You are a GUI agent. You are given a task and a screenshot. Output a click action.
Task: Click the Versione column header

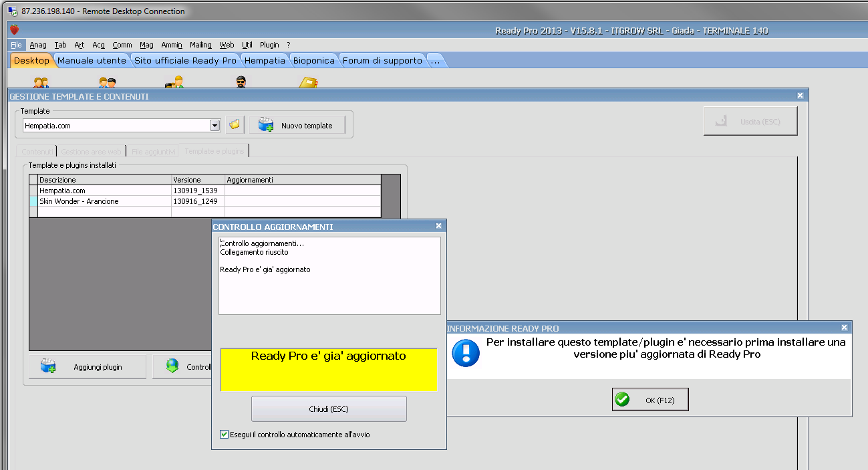(198, 180)
